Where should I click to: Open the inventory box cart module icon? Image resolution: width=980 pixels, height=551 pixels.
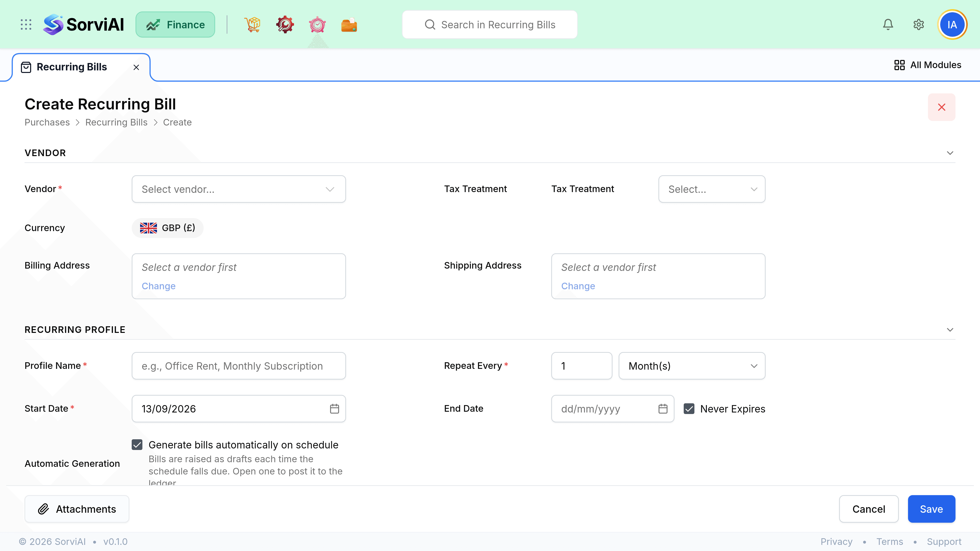pos(253,25)
